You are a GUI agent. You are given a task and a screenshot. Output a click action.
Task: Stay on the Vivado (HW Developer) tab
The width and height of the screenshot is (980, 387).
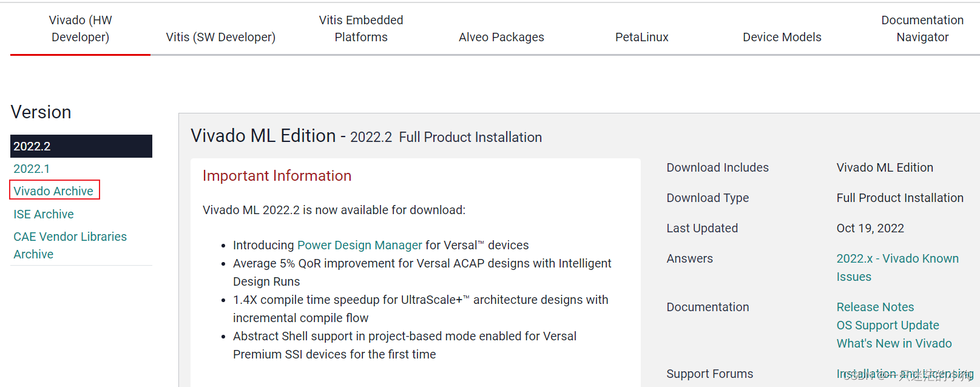[79, 29]
